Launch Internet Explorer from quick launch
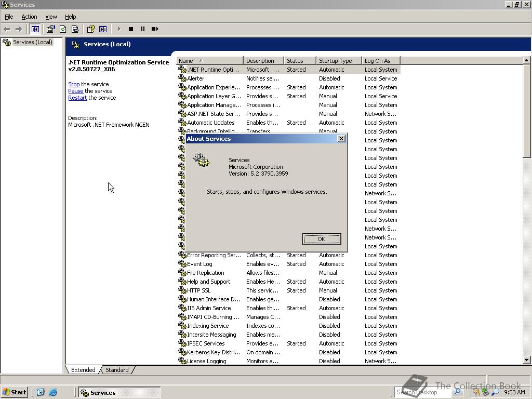 [x=53, y=392]
